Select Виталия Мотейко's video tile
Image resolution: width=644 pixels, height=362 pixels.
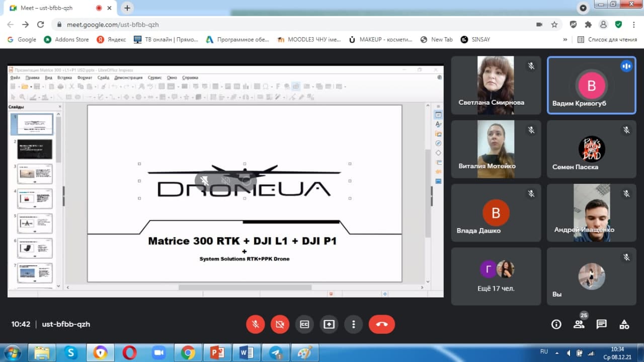click(x=496, y=149)
